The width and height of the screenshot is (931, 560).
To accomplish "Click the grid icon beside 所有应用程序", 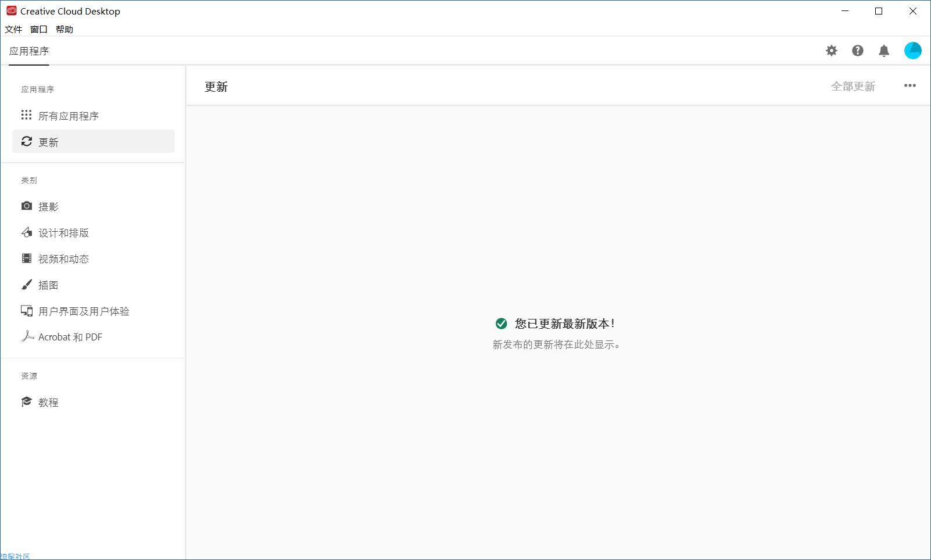I will click(x=26, y=115).
